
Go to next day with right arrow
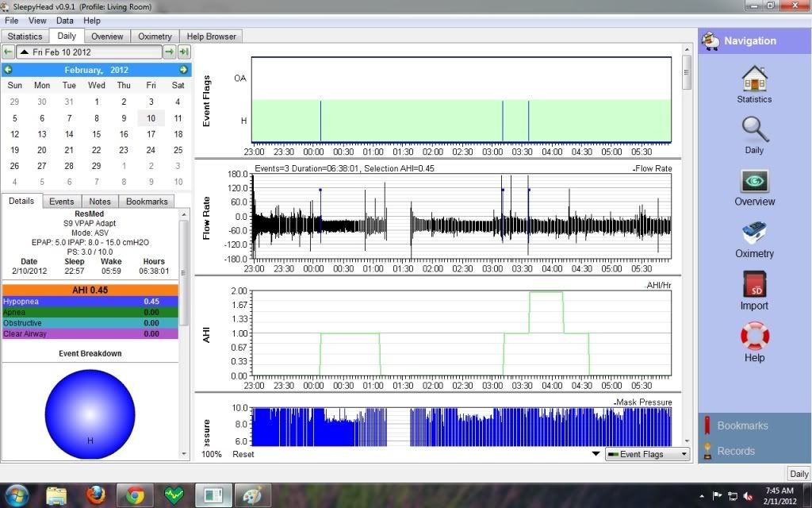pyautogui.click(x=170, y=52)
